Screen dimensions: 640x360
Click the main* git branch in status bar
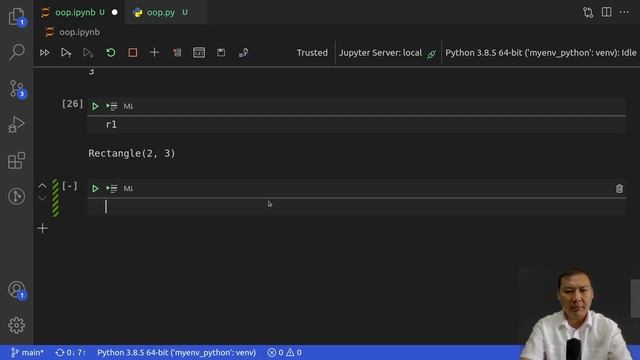click(27, 353)
